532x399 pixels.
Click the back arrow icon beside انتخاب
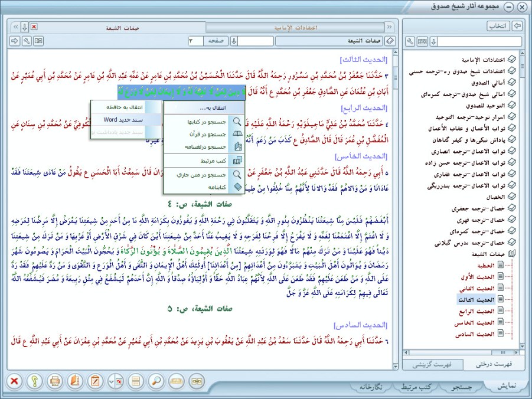[x=517, y=26]
